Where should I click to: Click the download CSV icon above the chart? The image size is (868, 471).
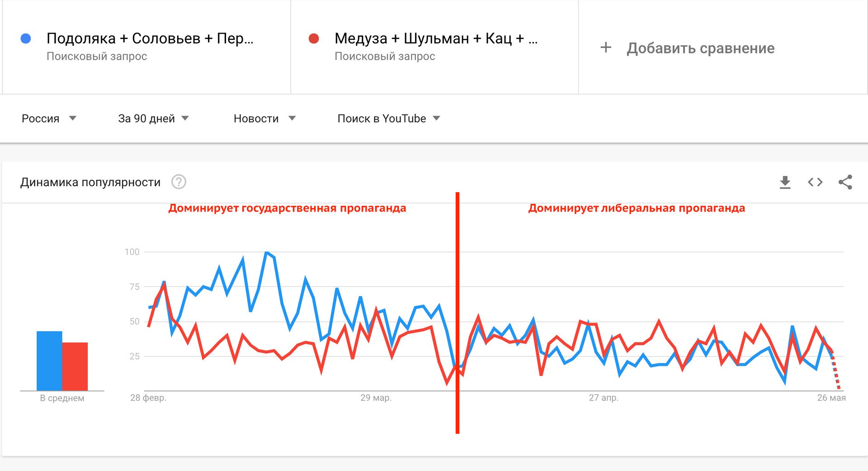785,182
